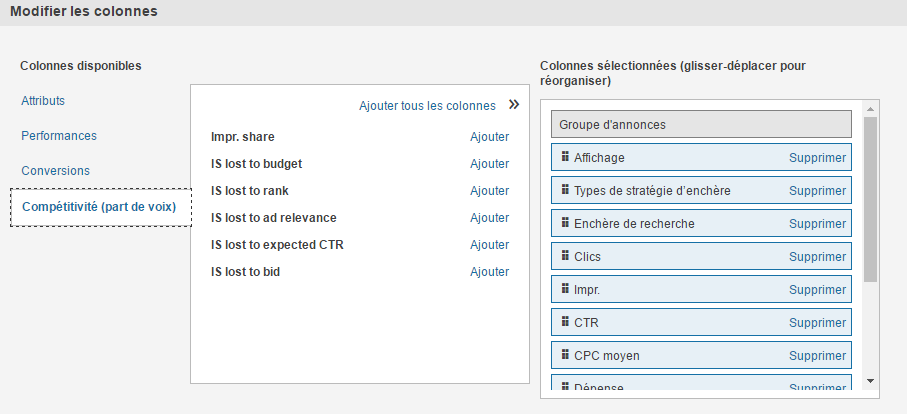
Task: Remove the Affichage column
Action: 817,158
